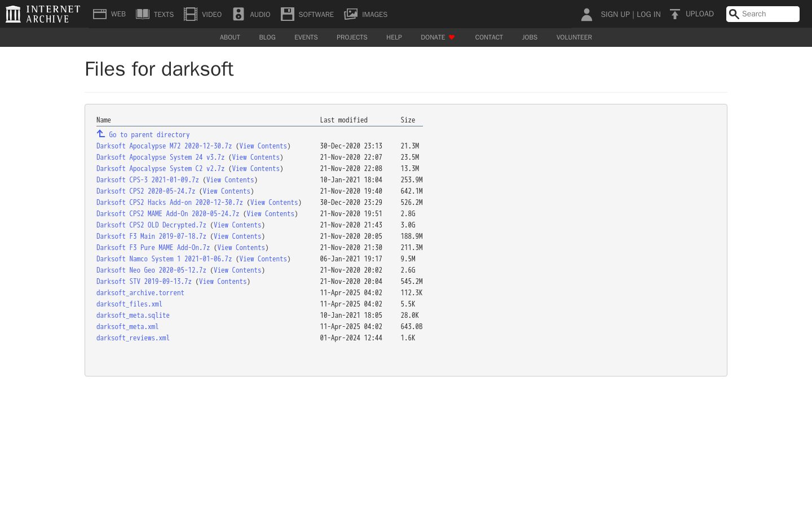The image size is (812, 508).
Task: Download Darksoft Apocalypse M72 2020-12-30.7z
Action: point(164,146)
